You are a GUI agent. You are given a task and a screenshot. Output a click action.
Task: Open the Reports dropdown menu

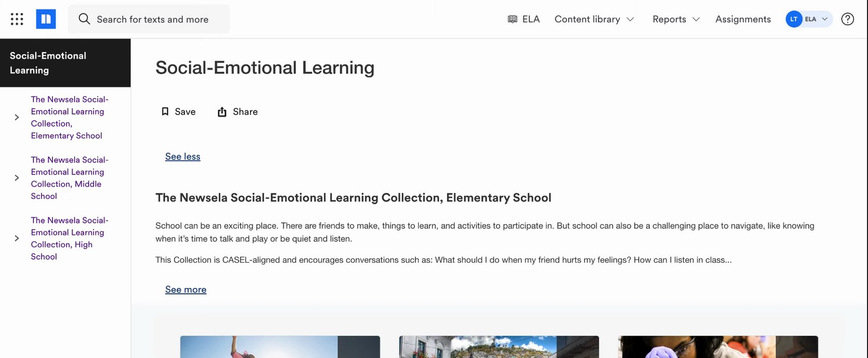point(675,19)
